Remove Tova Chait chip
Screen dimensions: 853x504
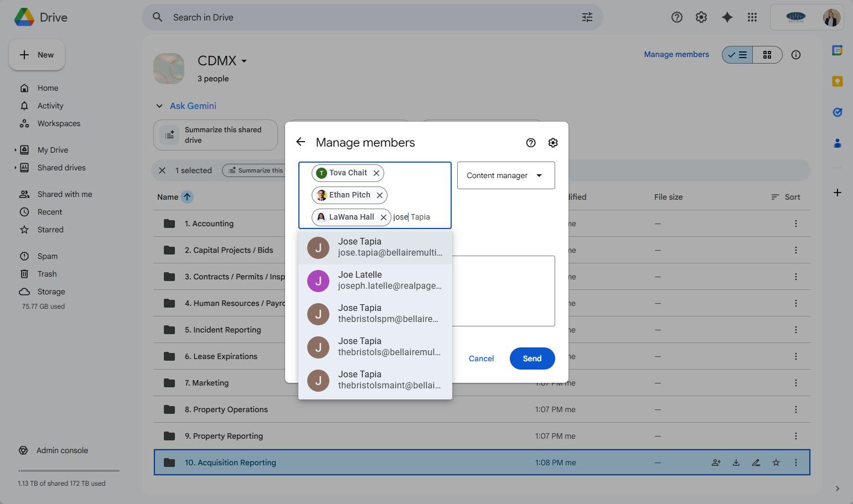coord(376,173)
